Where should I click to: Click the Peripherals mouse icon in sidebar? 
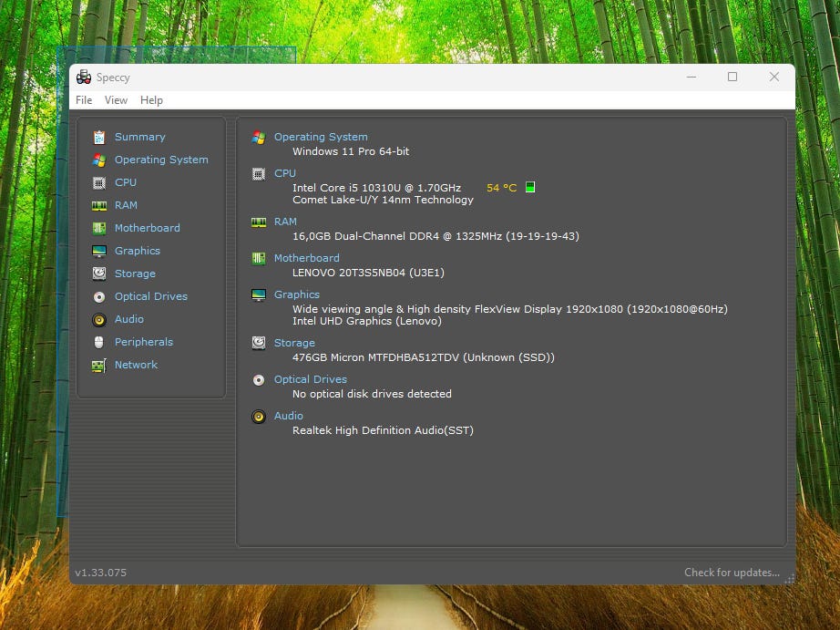point(99,342)
